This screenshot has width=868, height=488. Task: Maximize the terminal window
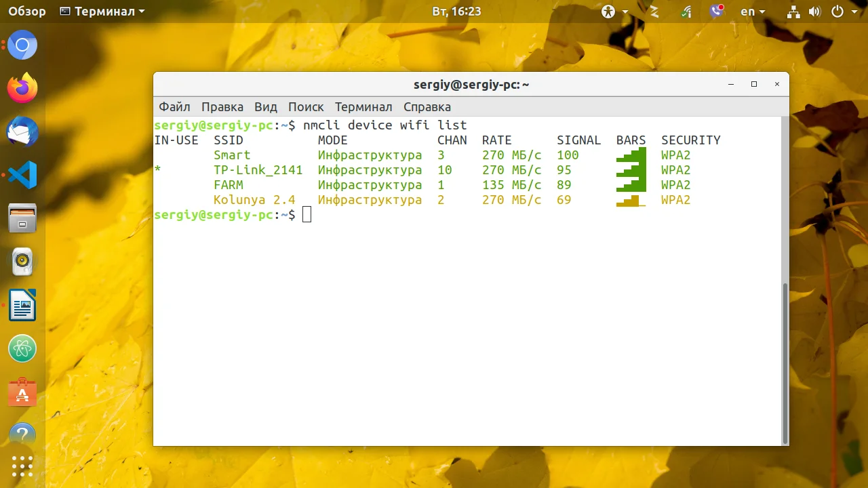(754, 85)
